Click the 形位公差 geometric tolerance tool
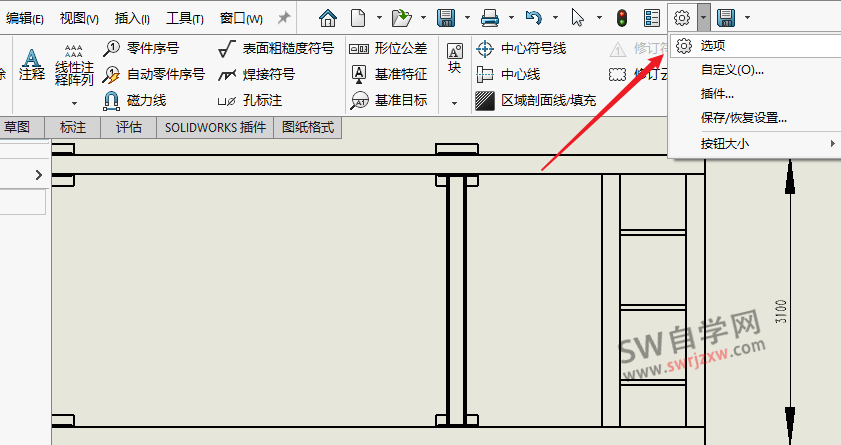The height and width of the screenshot is (445, 841). (x=388, y=48)
